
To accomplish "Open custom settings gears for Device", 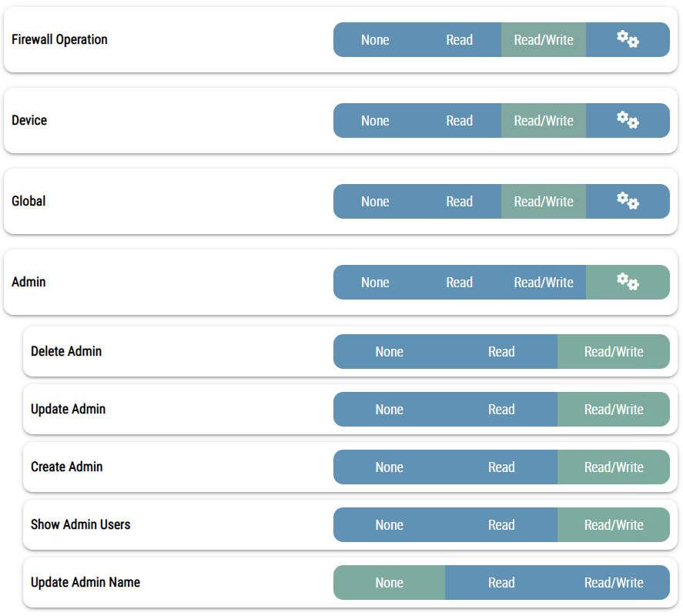I will coord(628,120).
